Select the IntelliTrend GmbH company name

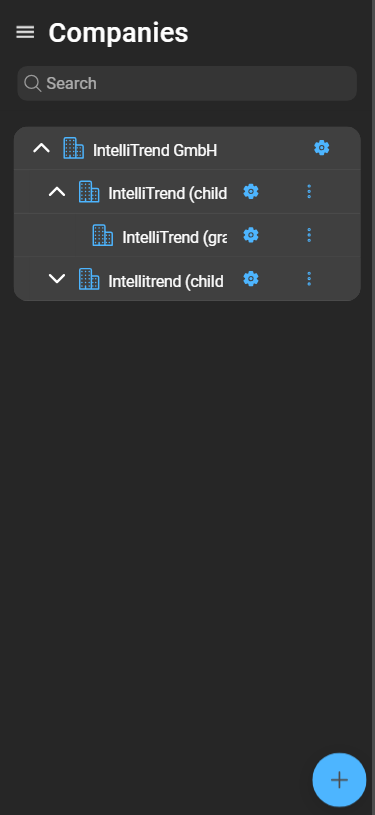[155, 151]
